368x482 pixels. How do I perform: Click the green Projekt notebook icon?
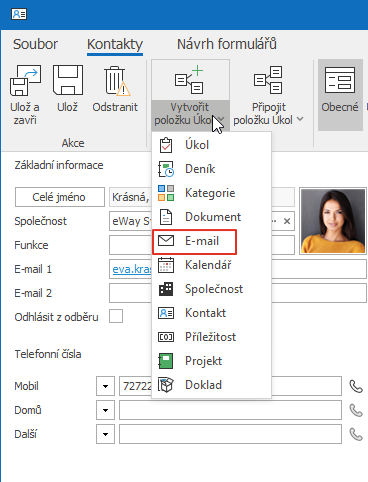click(166, 361)
